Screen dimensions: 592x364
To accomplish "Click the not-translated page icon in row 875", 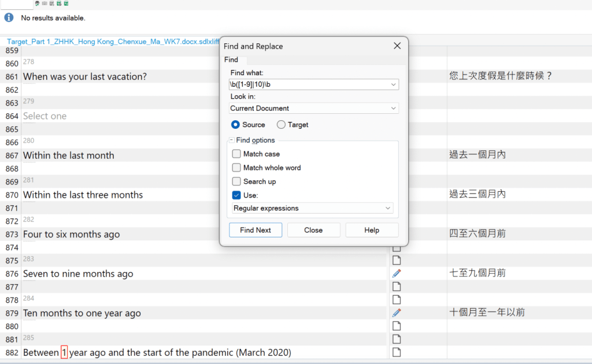I will tap(396, 261).
